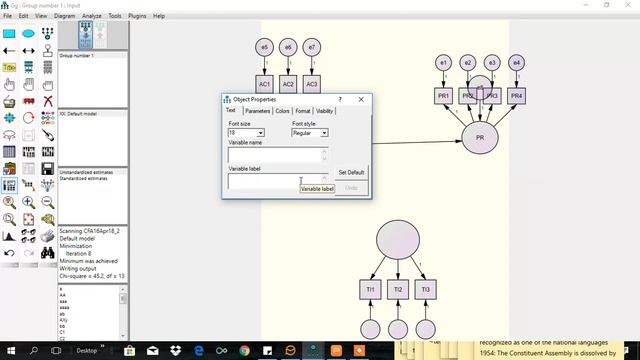640x360 pixels.
Task: Select the move parameter values tool
Action: pyautogui.click(x=9, y=135)
